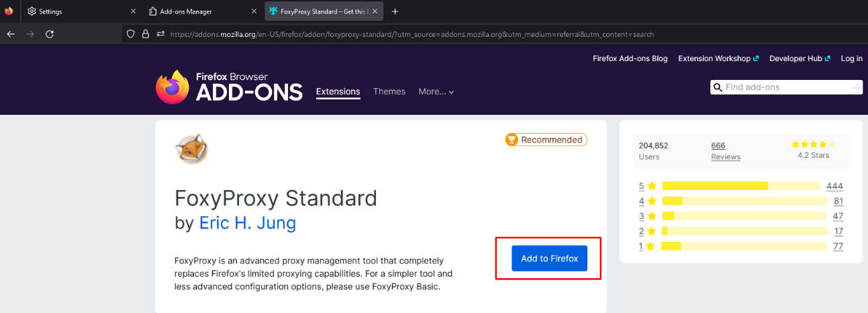Open the Extension Workshop link
The image size is (868, 313).
click(x=718, y=58)
